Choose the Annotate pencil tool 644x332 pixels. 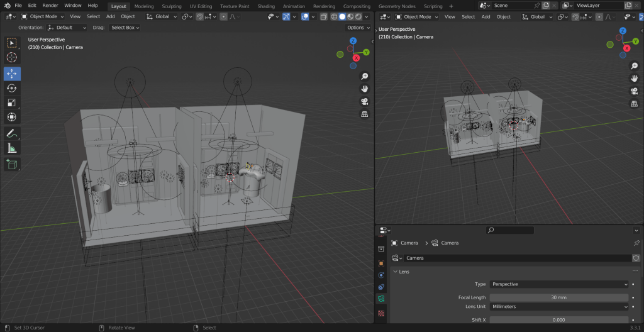point(12,133)
